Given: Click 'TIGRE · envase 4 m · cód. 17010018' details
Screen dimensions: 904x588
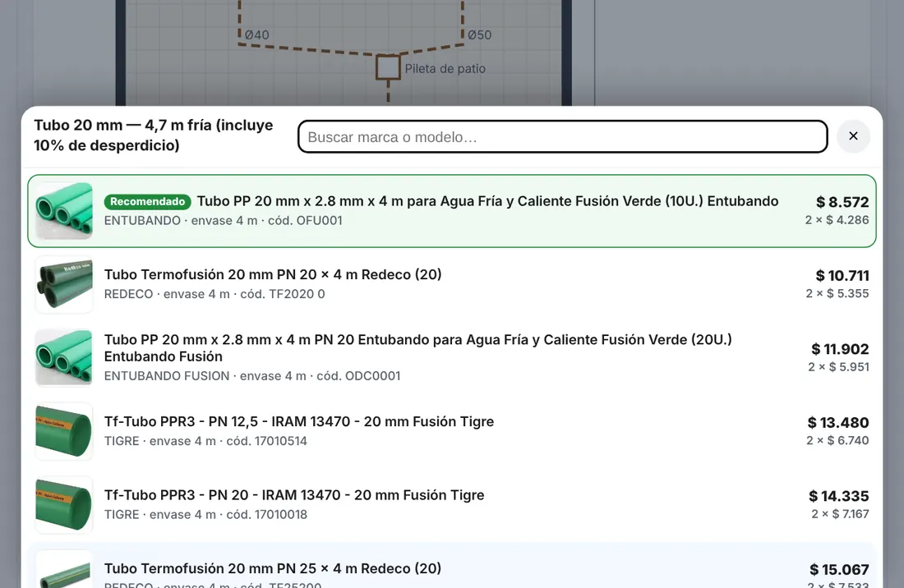Looking at the screenshot, I should click(205, 514).
